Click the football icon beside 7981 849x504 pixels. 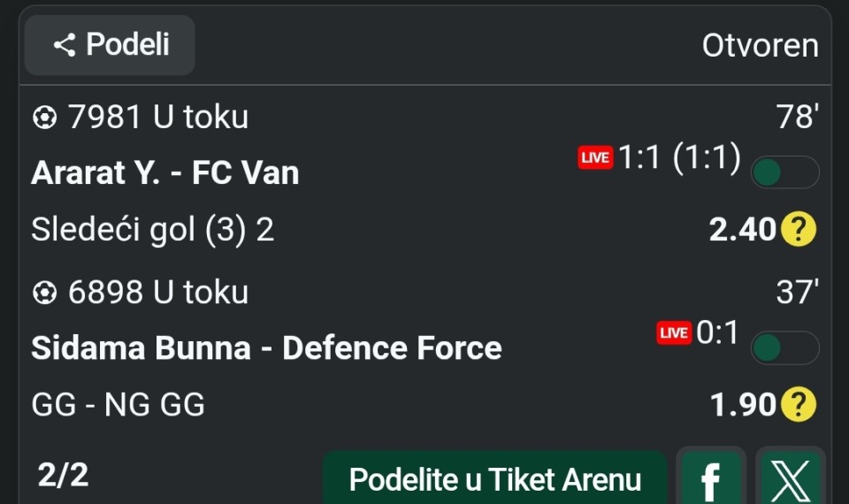[44, 118]
